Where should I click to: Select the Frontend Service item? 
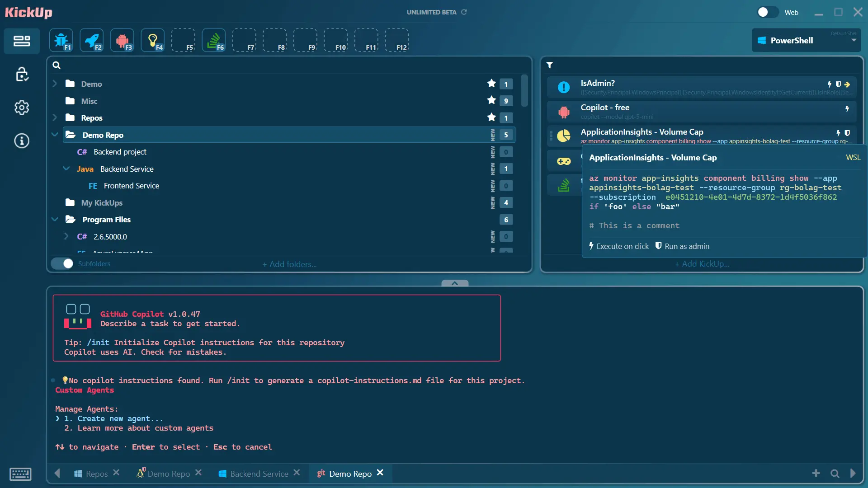(289, 186)
